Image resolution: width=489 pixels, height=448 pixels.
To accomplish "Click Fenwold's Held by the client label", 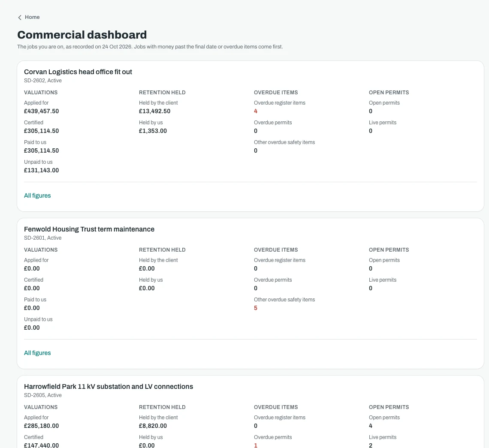I will (x=158, y=260).
